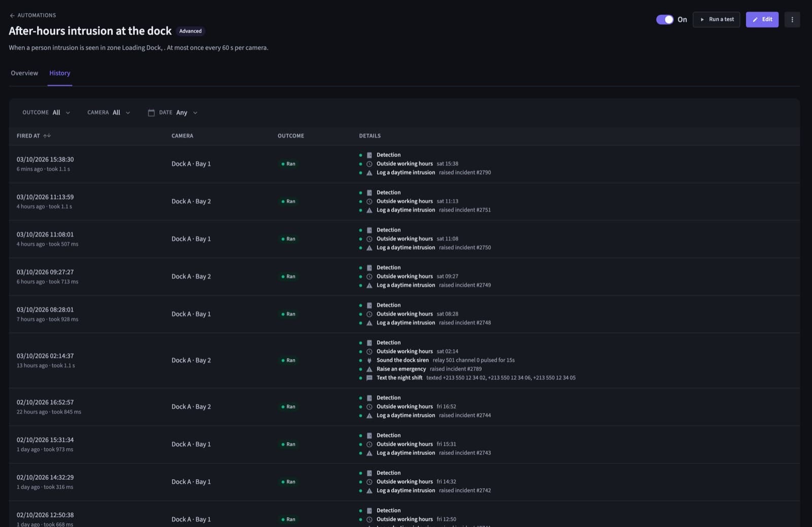
Task: Open the three-dot more options menu
Action: tap(792, 19)
